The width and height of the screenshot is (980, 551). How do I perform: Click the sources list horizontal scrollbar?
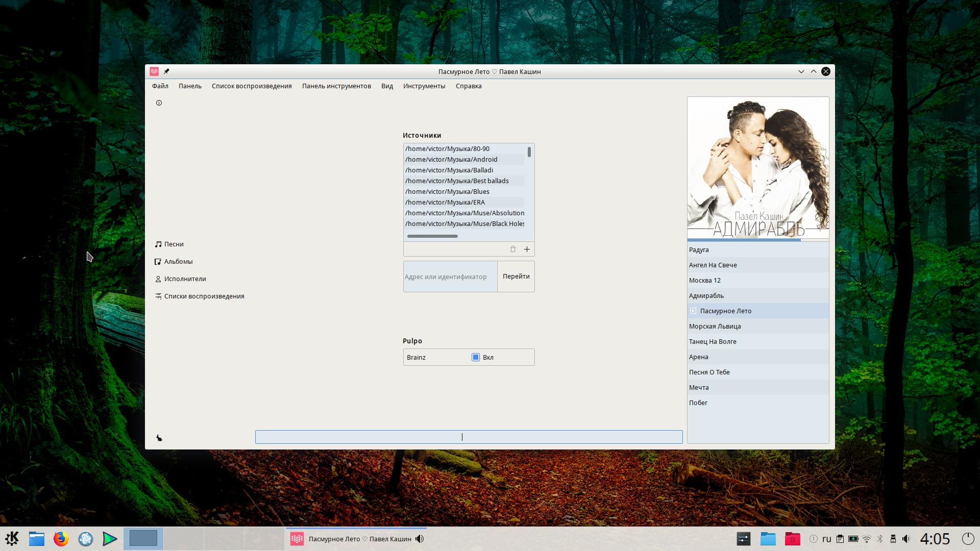pyautogui.click(x=432, y=236)
